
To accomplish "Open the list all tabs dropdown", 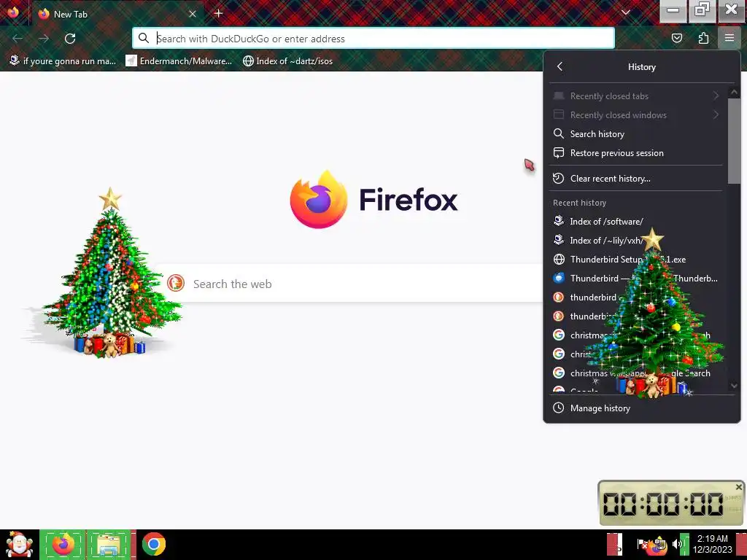I will point(625,12).
